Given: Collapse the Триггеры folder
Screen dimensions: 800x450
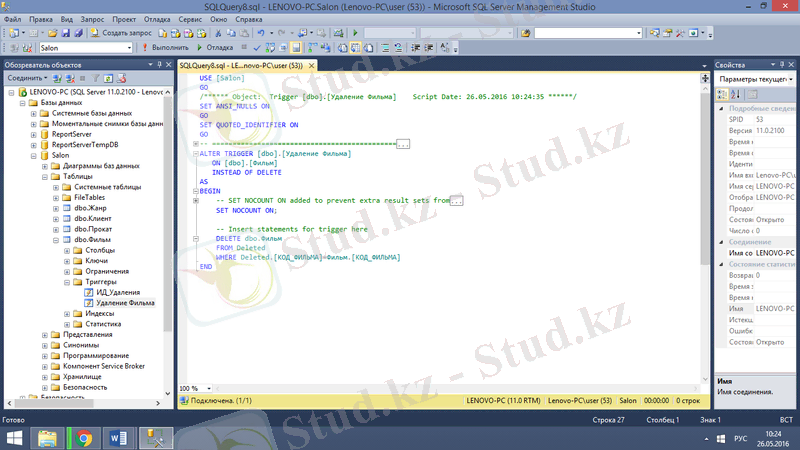Looking at the screenshot, I should (x=67, y=282).
